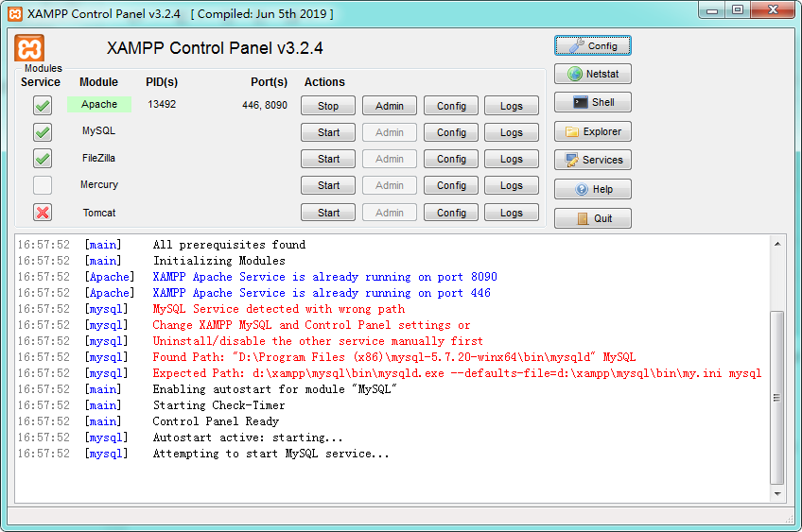Click 'Uninstall/disable the other service manually first' line
802x532 pixels.
(x=318, y=341)
